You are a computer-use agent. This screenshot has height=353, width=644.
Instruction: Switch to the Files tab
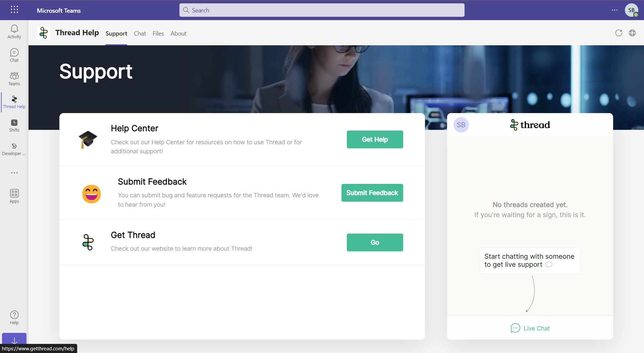tap(158, 34)
